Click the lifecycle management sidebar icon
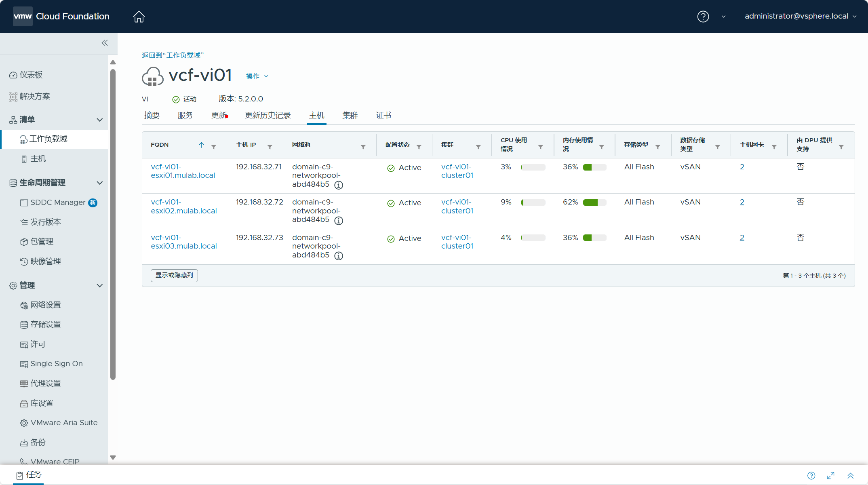The height and width of the screenshot is (485, 868). coord(12,183)
